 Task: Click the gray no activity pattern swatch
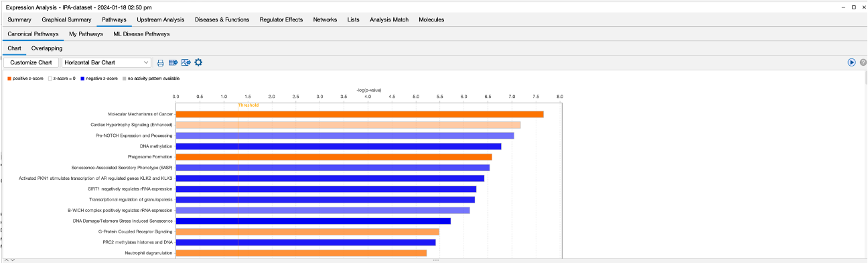coord(124,78)
